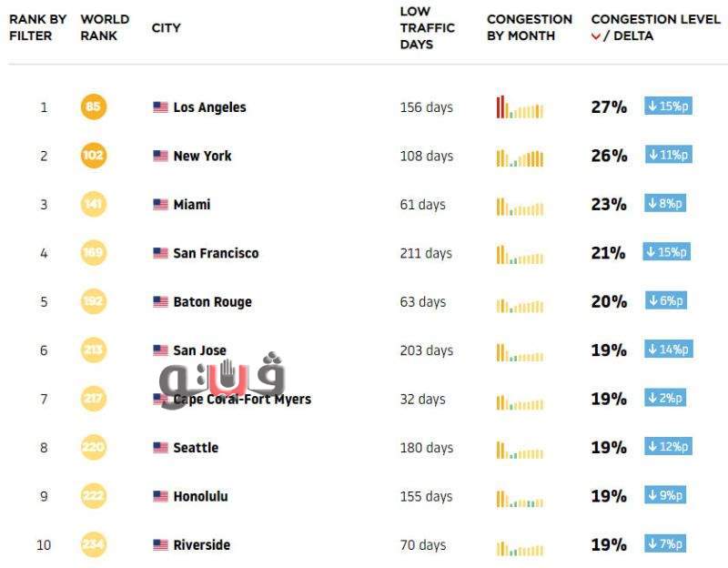Click the US flag beside Baton Rouge
Viewport: 728px width, 568px height.
pos(160,302)
